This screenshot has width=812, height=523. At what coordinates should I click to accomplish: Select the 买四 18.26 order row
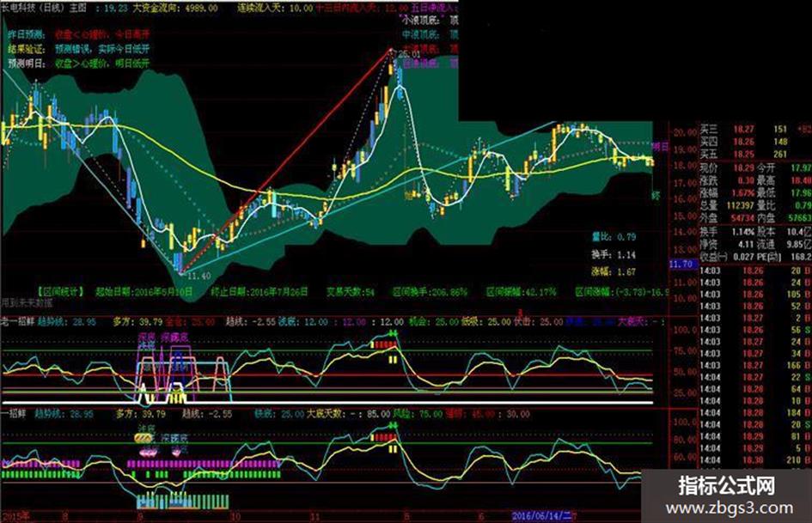coord(755,142)
